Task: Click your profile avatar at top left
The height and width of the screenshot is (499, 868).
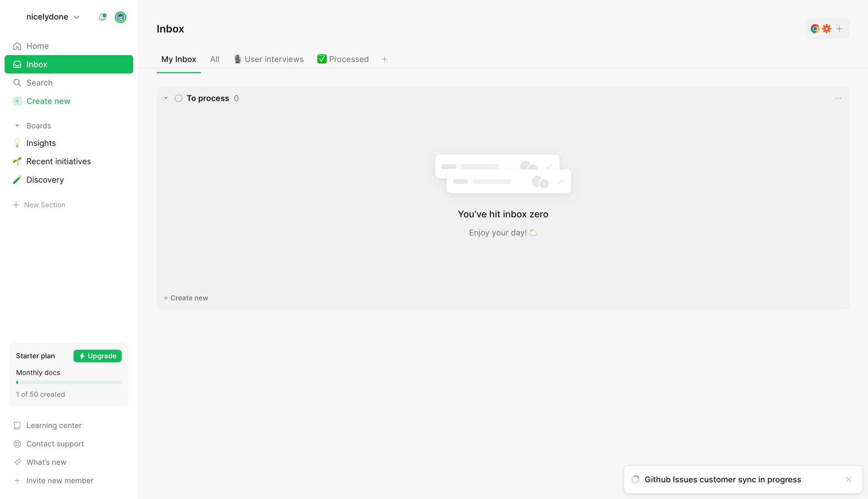Action: [x=120, y=17]
